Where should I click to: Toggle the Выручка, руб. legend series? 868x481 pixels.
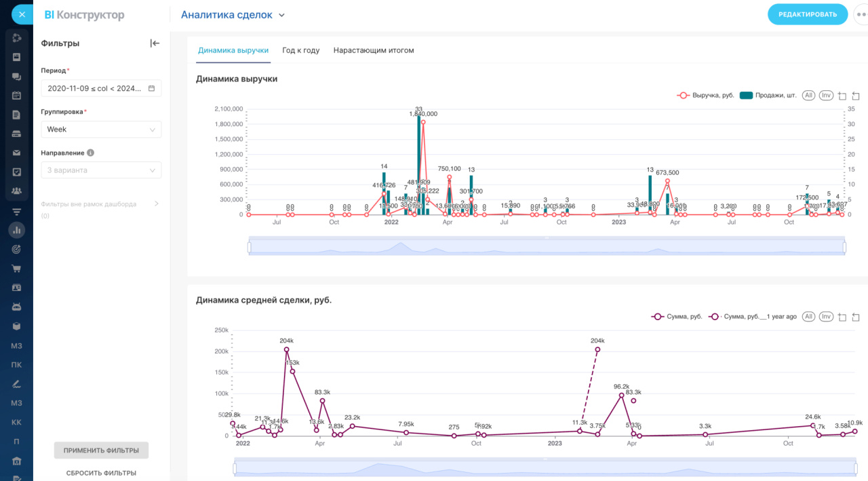[705, 96]
